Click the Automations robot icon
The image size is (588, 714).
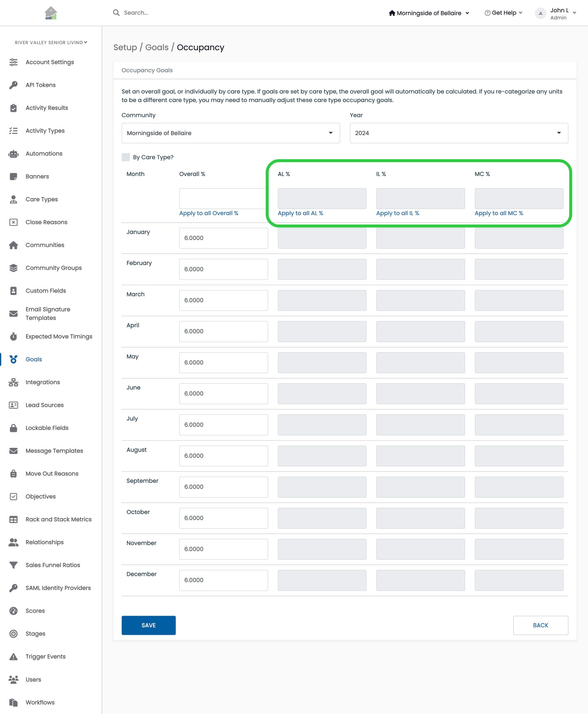pyautogui.click(x=13, y=153)
